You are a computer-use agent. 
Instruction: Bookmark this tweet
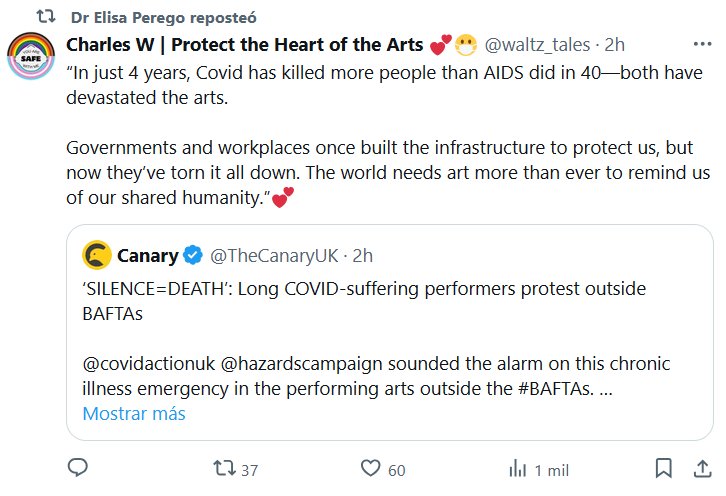pos(662,468)
